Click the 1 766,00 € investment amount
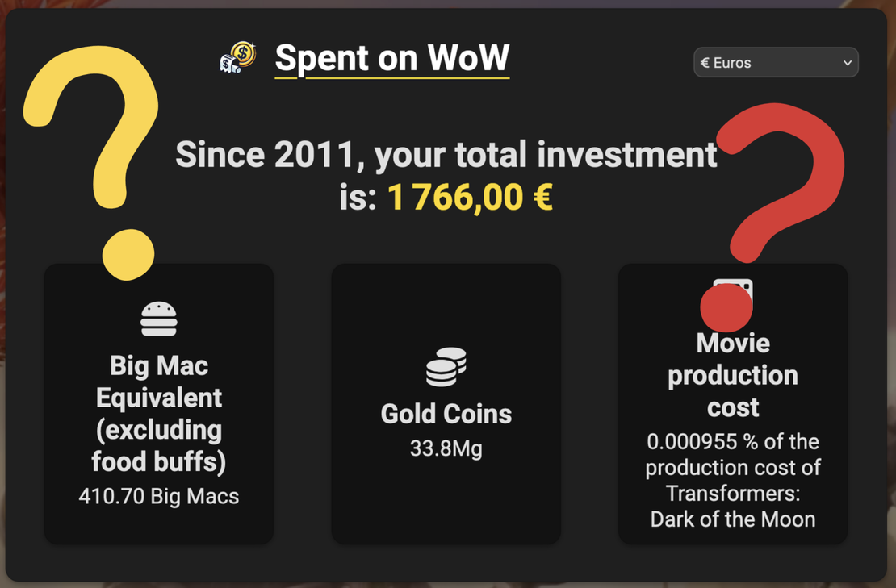This screenshot has height=588, width=896. pos(469,195)
